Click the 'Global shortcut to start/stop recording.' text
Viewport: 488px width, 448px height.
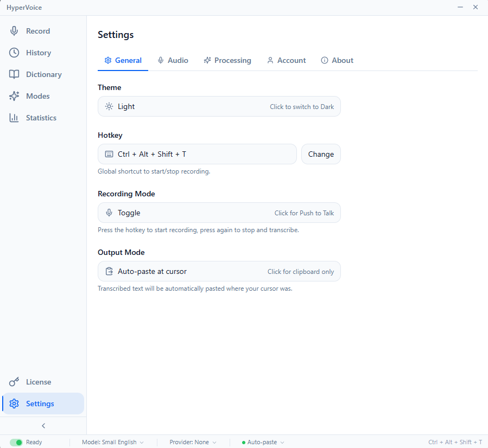[x=154, y=171]
